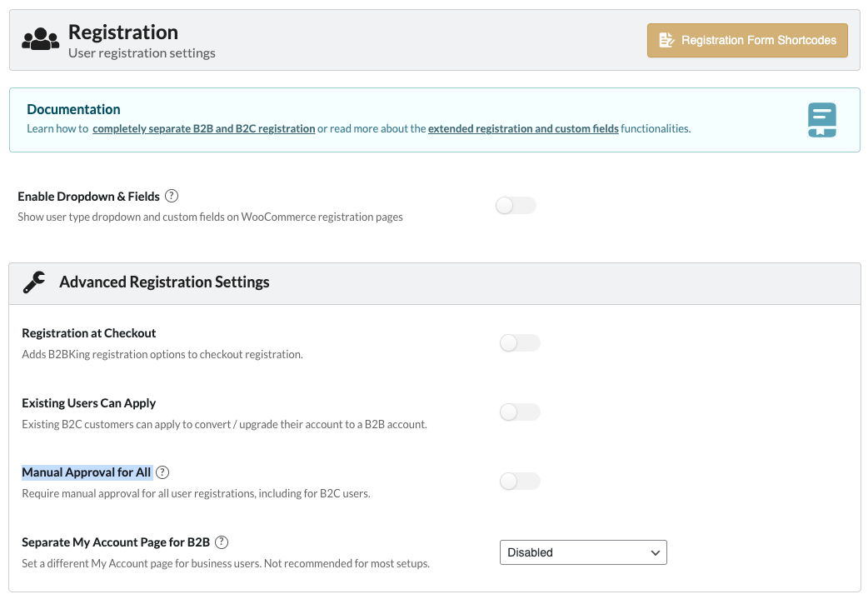This screenshot has height=614, width=868.
Task: Open Registration Form Shortcodes
Action: pyautogui.click(x=747, y=40)
